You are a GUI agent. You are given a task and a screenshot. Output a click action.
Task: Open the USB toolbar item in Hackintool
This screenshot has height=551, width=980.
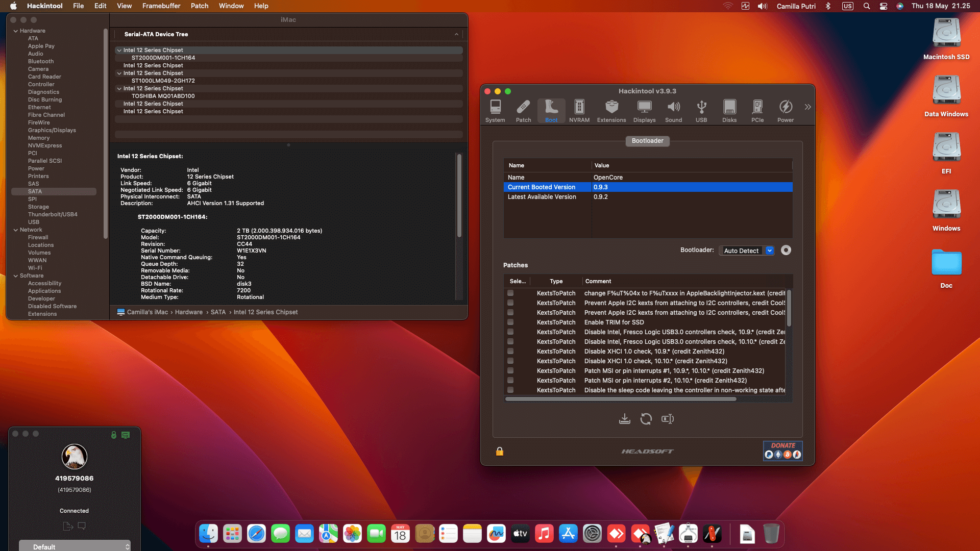click(701, 111)
